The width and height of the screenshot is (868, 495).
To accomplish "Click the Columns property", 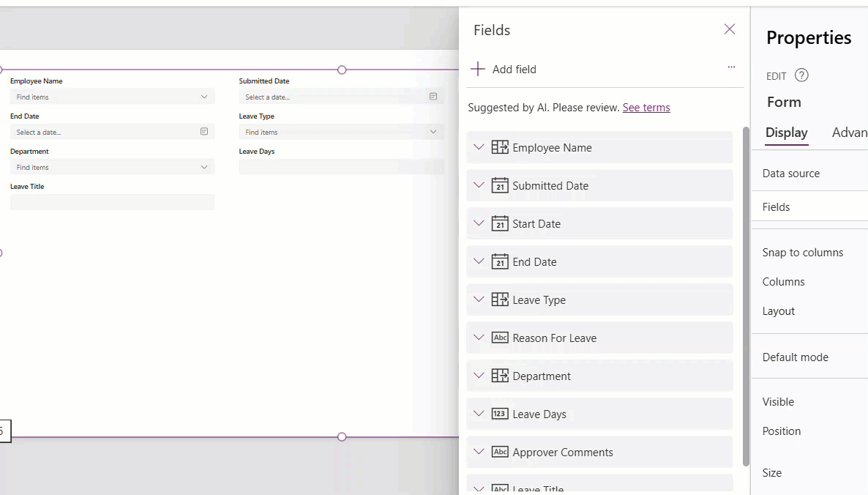I will pos(783,282).
